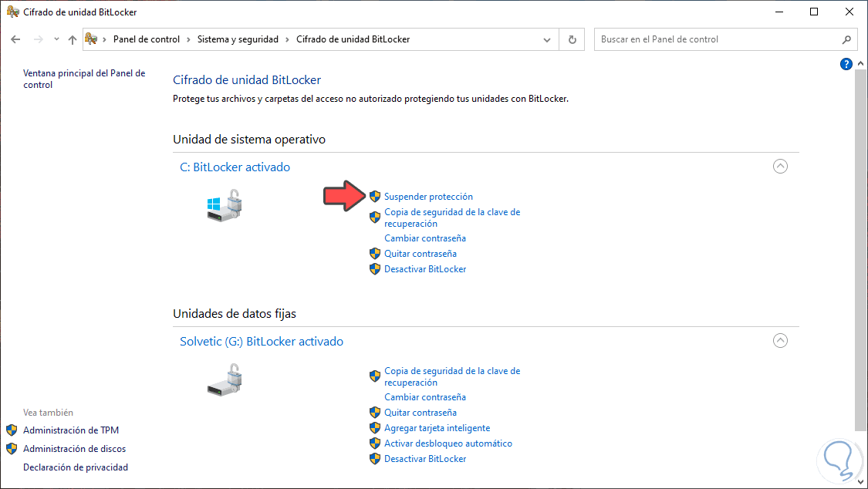The width and height of the screenshot is (868, 489).
Task: Click the blue help question mark icon
Action: (846, 64)
